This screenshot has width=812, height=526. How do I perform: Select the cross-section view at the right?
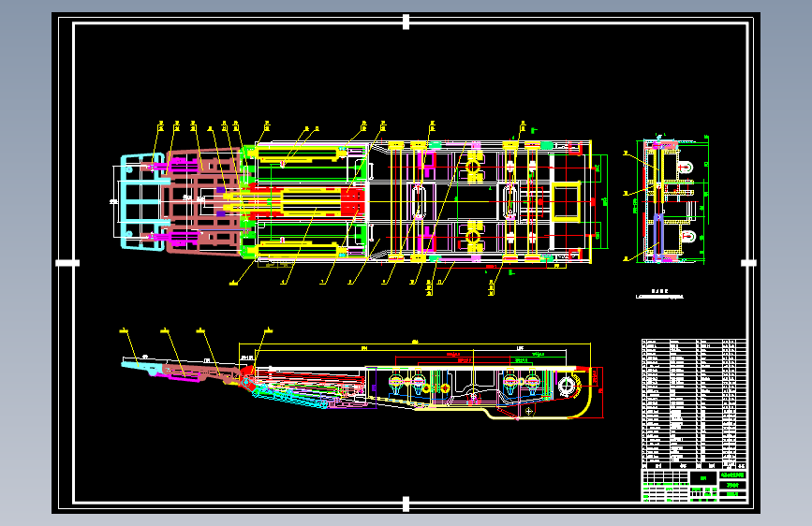pyautogui.click(x=666, y=198)
